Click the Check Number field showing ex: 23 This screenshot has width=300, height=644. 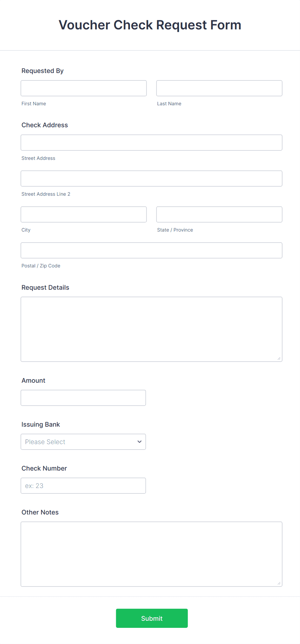click(x=83, y=485)
